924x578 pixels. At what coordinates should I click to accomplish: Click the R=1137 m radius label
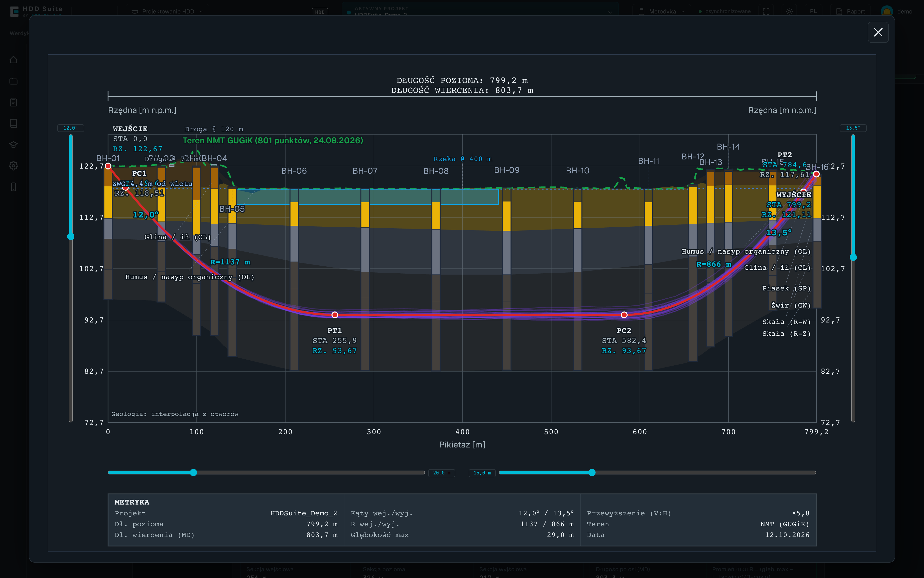click(230, 262)
